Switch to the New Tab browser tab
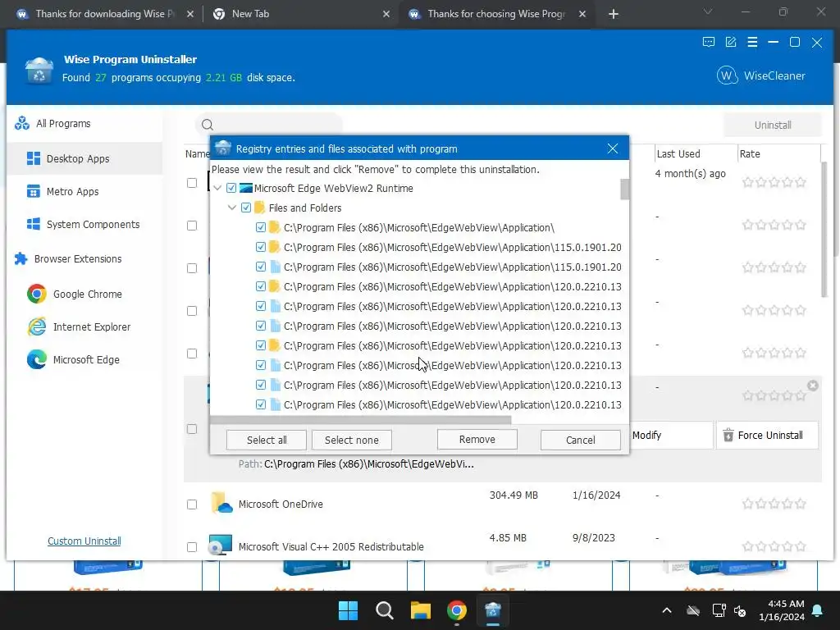This screenshot has width=840, height=630. pyautogui.click(x=301, y=14)
